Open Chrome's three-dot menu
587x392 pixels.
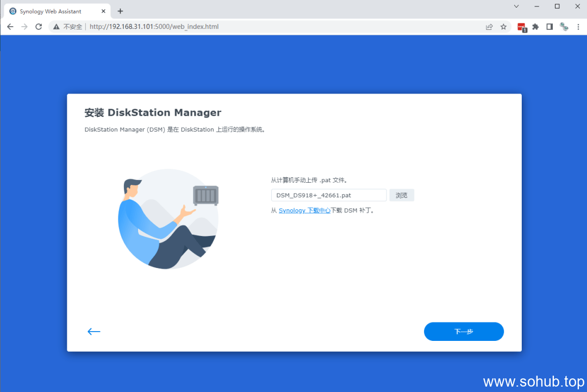pyautogui.click(x=578, y=26)
